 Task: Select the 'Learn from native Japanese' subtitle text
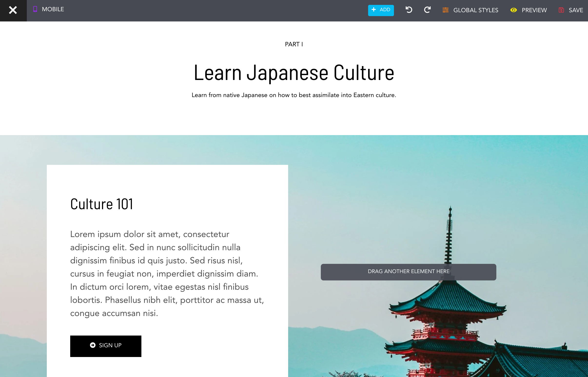294,95
